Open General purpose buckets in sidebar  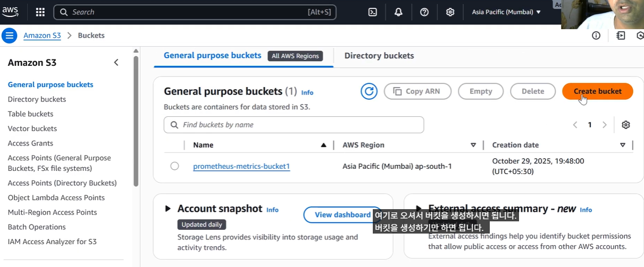(51, 84)
